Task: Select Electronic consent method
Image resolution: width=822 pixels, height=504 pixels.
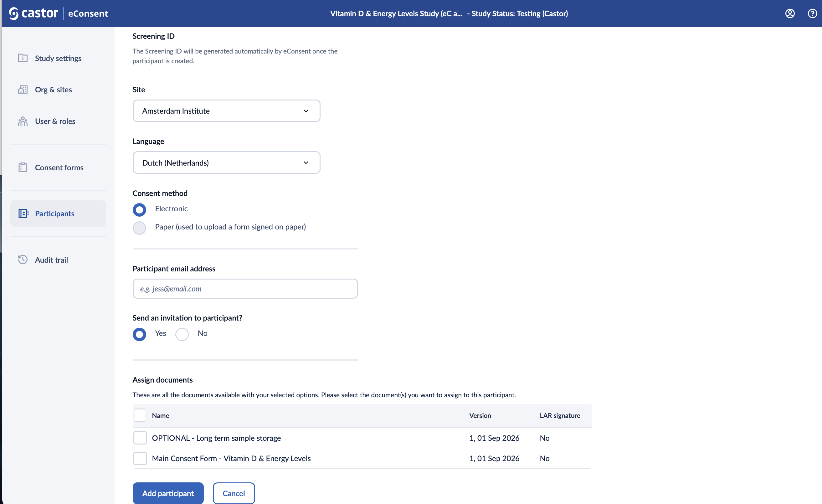Action: coord(139,210)
